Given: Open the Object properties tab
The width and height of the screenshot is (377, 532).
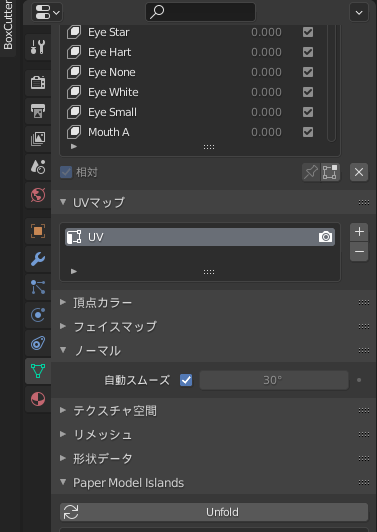Looking at the screenshot, I should tap(38, 231).
